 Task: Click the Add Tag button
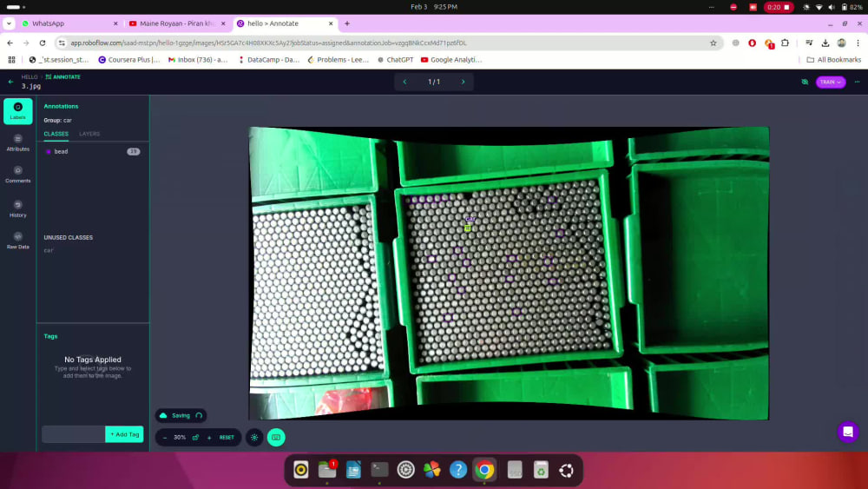click(x=124, y=434)
